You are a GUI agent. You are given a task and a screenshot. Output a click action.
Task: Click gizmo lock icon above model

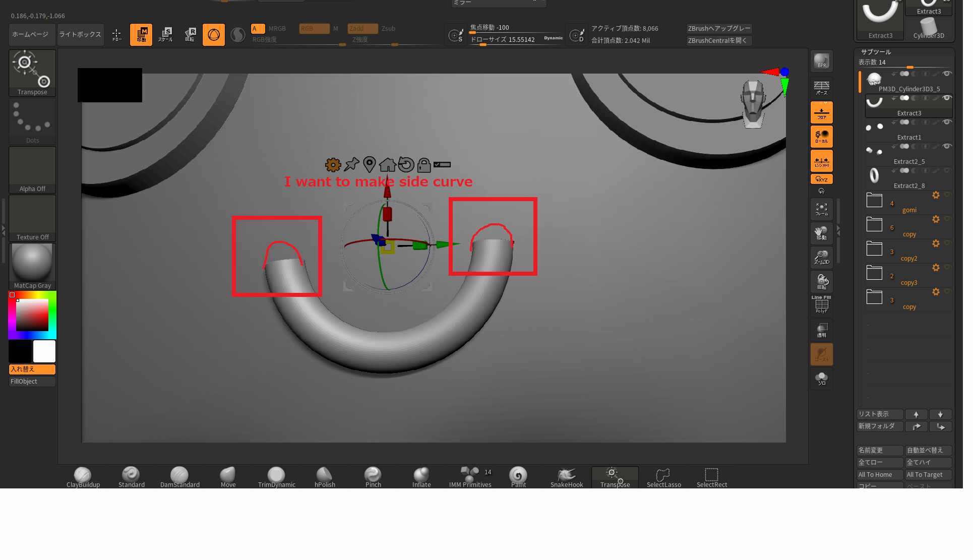coord(424,165)
